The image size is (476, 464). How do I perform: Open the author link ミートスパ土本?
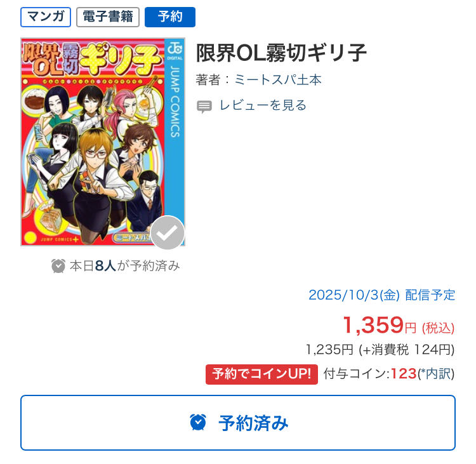tap(278, 80)
